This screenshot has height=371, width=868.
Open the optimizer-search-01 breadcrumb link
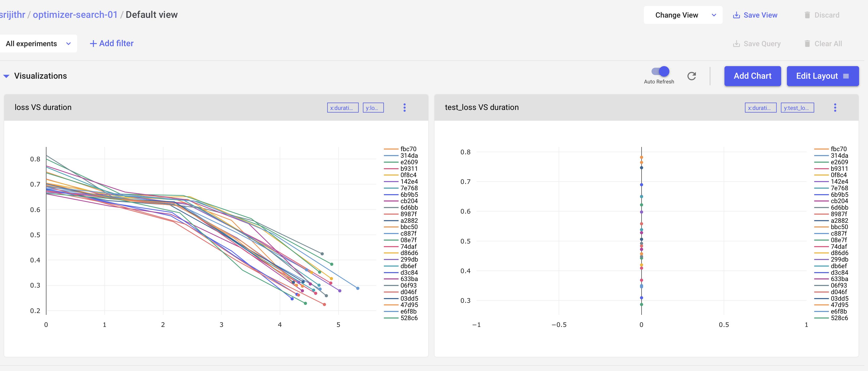pyautogui.click(x=75, y=15)
